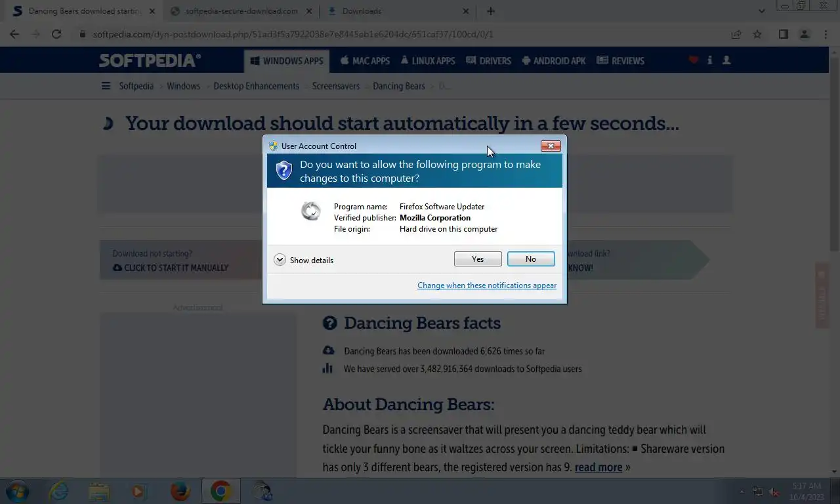Screen dimensions: 840x504
Task: Go back to the previous page
Action: 14,34
